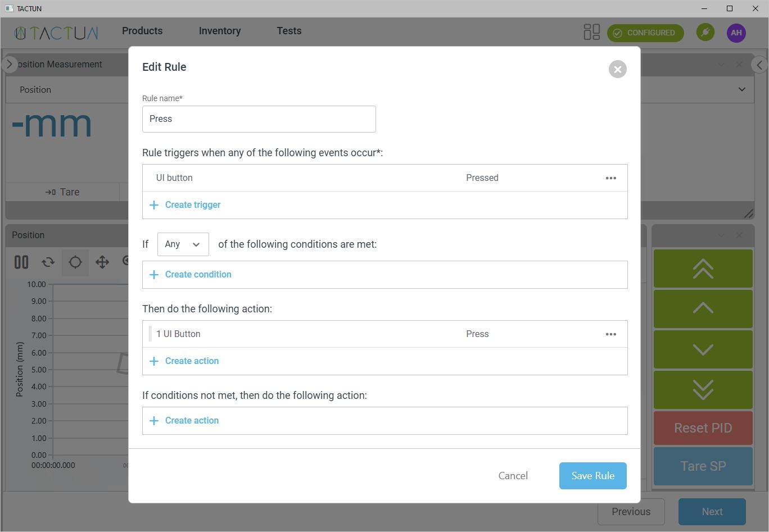Select the crosshair target tool in chart

tap(75, 262)
